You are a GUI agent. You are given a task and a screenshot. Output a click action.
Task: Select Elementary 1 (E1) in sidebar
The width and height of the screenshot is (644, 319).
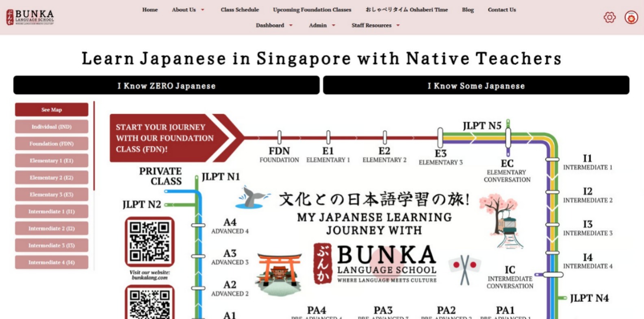pyautogui.click(x=52, y=161)
